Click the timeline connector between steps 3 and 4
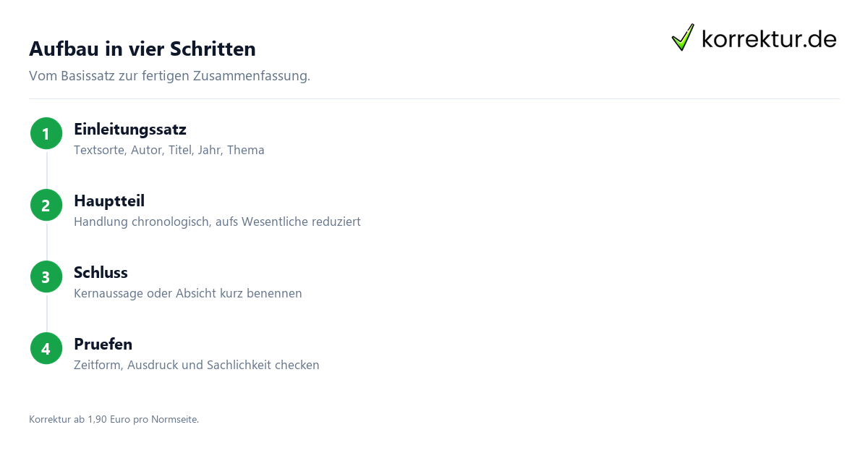Viewport: 868px width, 456px height. [x=46, y=312]
